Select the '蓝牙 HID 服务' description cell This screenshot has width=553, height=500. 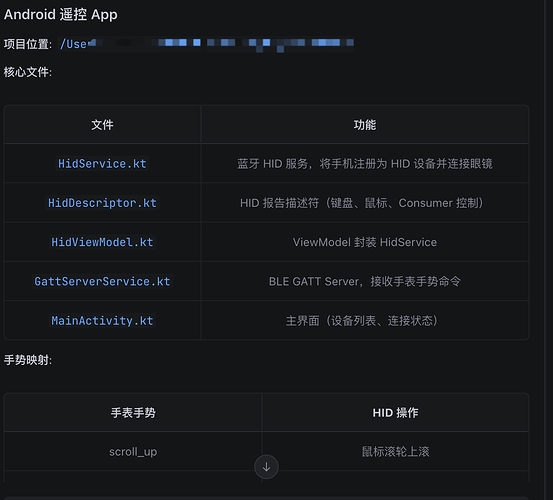365,164
